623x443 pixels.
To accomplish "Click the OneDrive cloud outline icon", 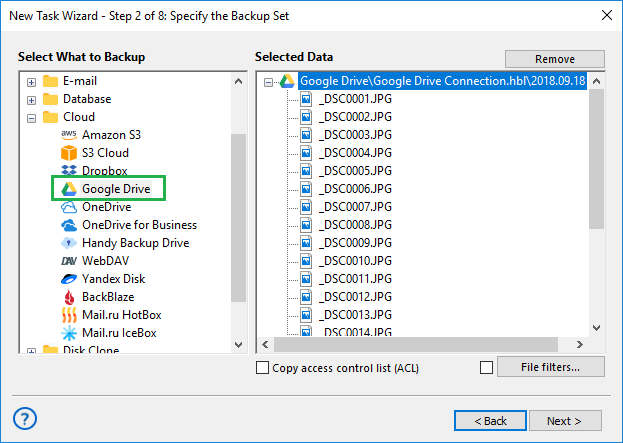I will [x=69, y=207].
